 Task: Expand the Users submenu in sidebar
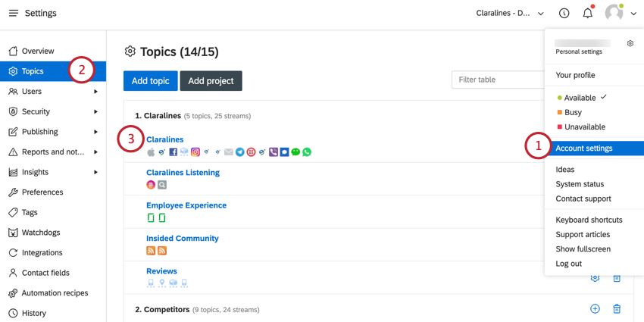(x=95, y=92)
